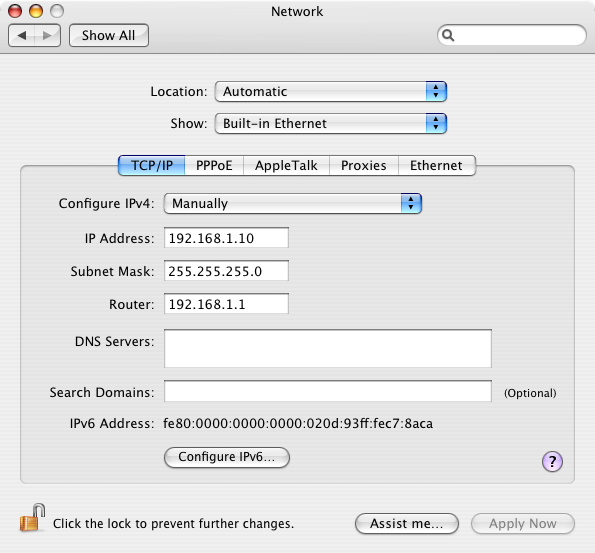
Task: Click the Subnet Mask field showing 255.255.255.0
Action: pos(226,271)
